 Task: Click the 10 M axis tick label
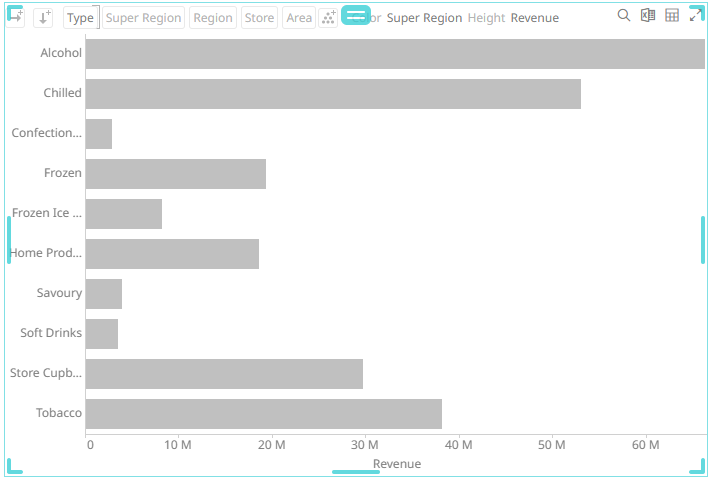pos(178,445)
